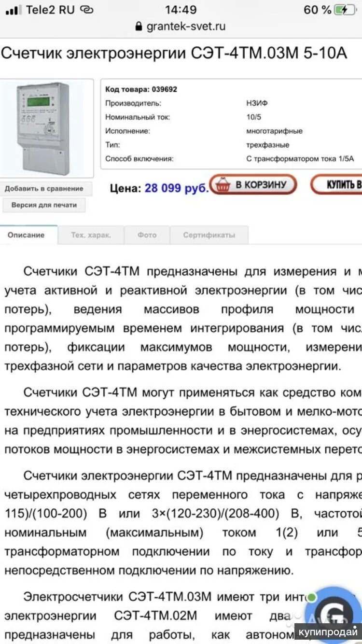Image resolution: width=362 pixels, height=644 pixels.
Task: Tap the battery charging icon
Action: tap(345, 10)
